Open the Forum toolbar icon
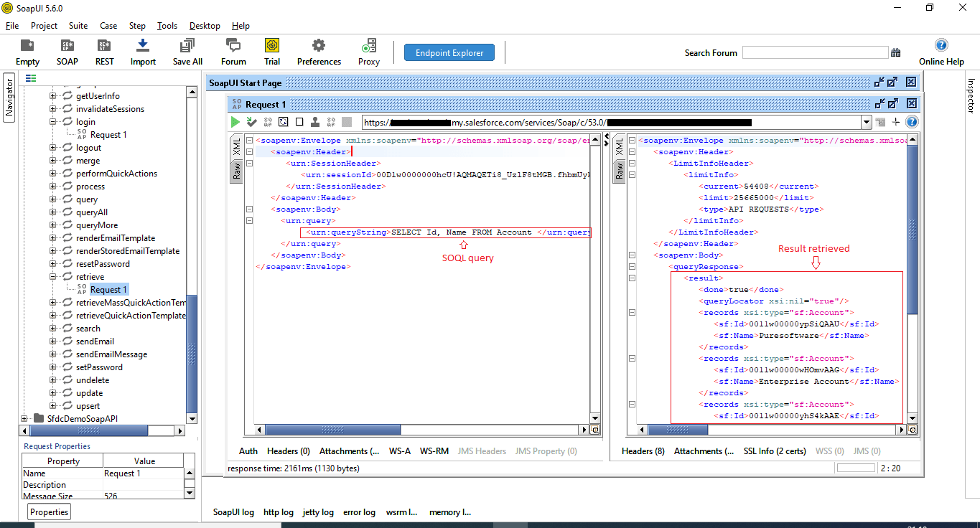Screen dimensions: 980x528 pyautogui.click(x=233, y=46)
